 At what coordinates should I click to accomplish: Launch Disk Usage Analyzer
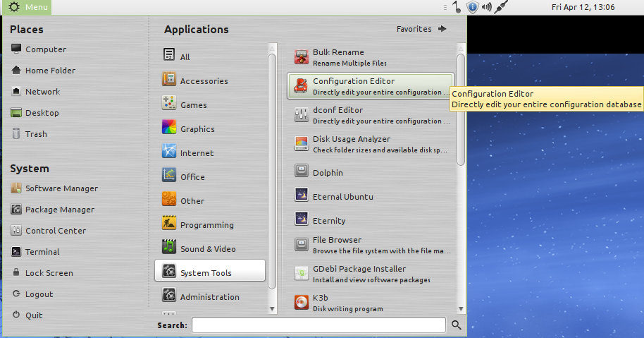(371, 144)
